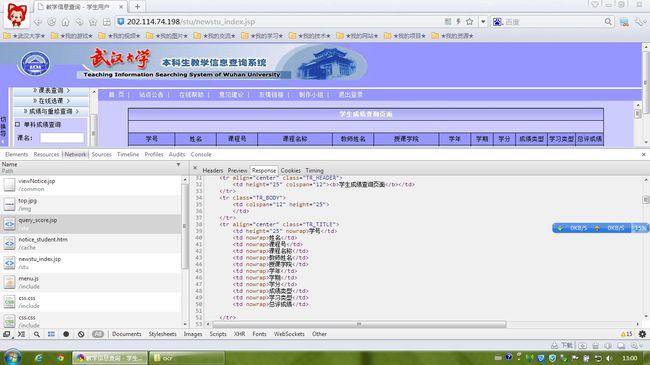Open the Cookies tab of the request

291,170
